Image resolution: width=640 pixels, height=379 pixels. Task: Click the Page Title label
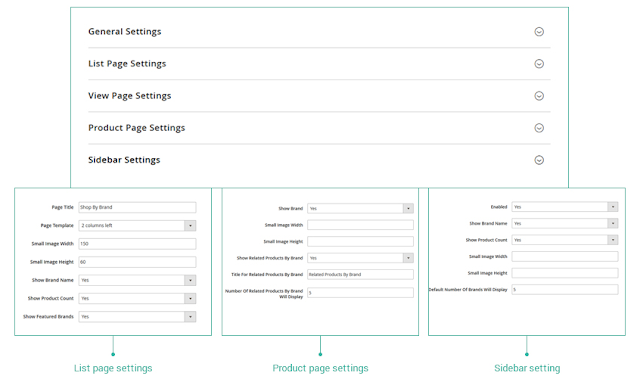pyautogui.click(x=62, y=207)
